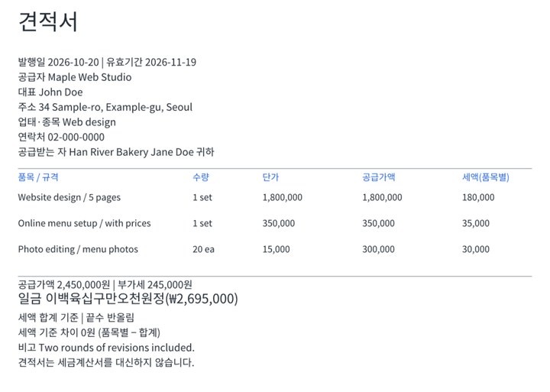Click the 수량 column header
The height and width of the screenshot is (392, 550).
click(x=201, y=177)
